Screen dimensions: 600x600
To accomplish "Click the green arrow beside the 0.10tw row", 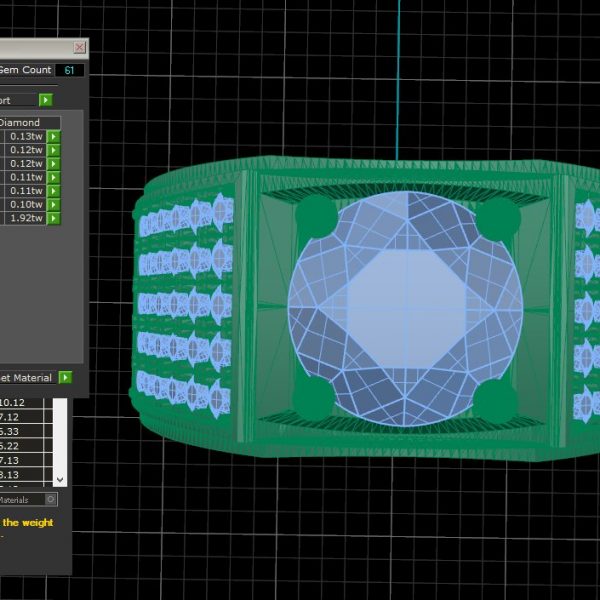I will click(x=54, y=204).
